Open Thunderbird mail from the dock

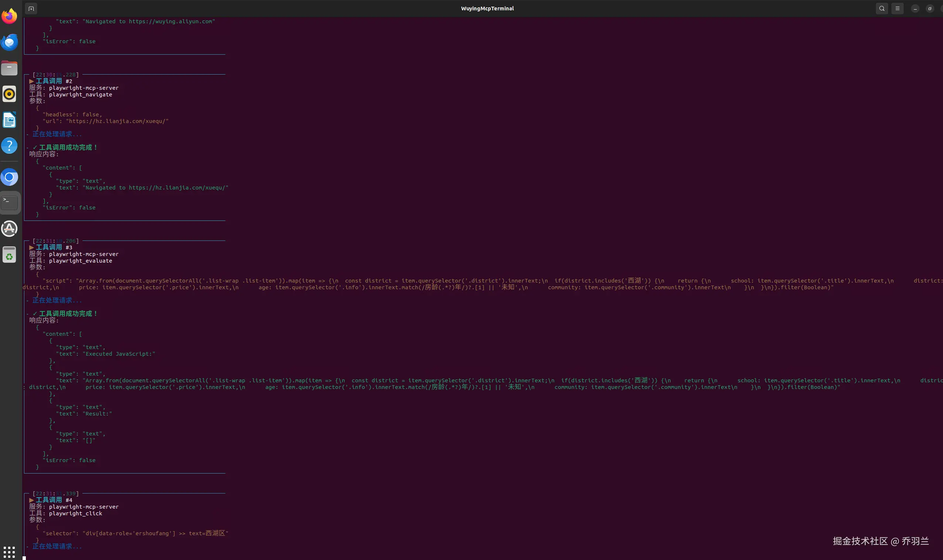(10, 42)
